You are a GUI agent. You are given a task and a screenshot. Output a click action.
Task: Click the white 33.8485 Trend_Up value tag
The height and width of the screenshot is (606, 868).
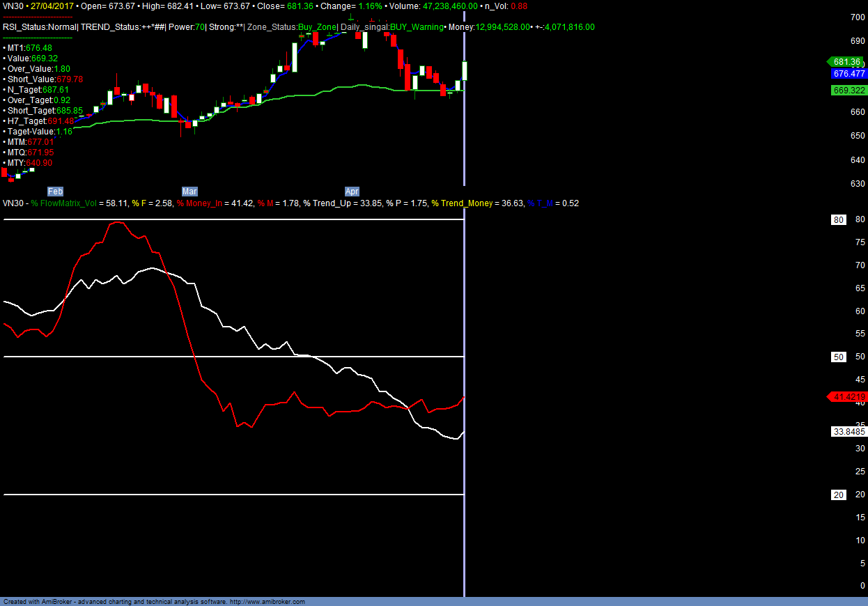point(848,432)
